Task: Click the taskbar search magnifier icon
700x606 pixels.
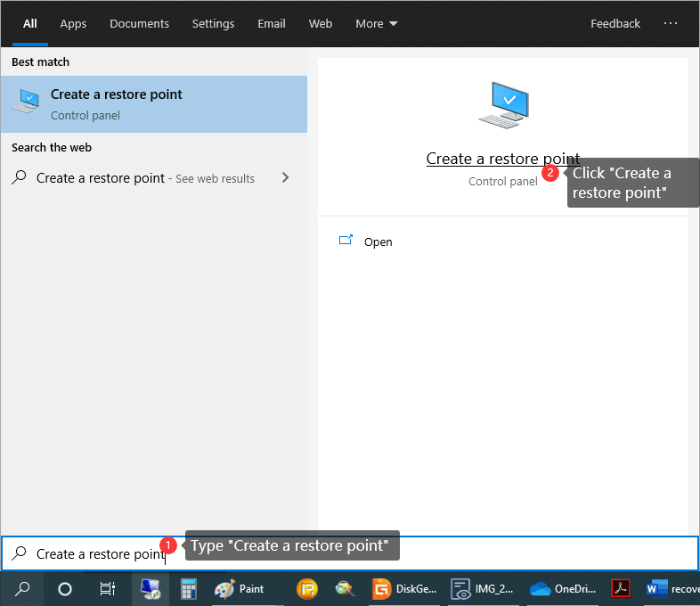Action: pyautogui.click(x=23, y=588)
